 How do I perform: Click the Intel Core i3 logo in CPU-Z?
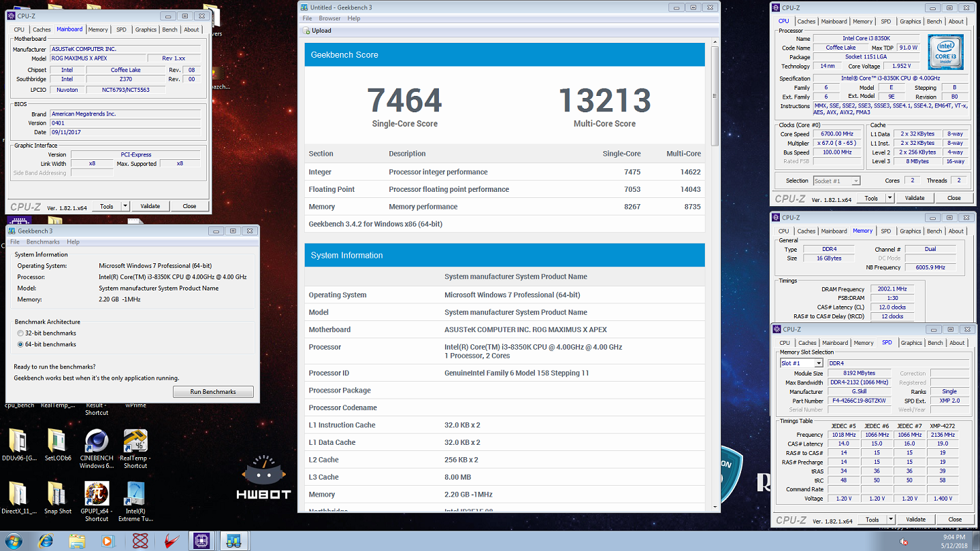946,52
